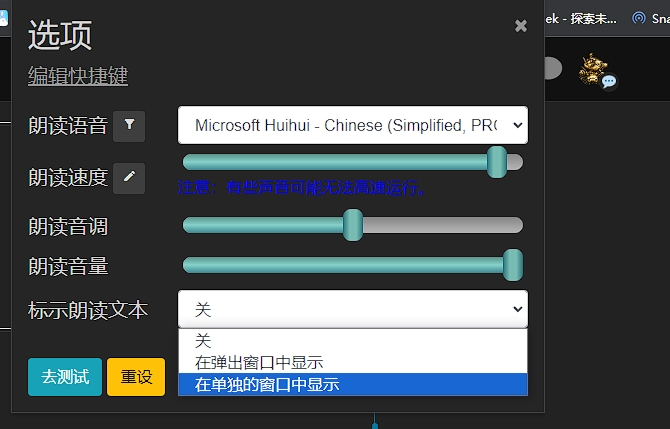Expand the 标示朗读文本 dropdown
Screen dimensions: 670x429
coord(353,310)
